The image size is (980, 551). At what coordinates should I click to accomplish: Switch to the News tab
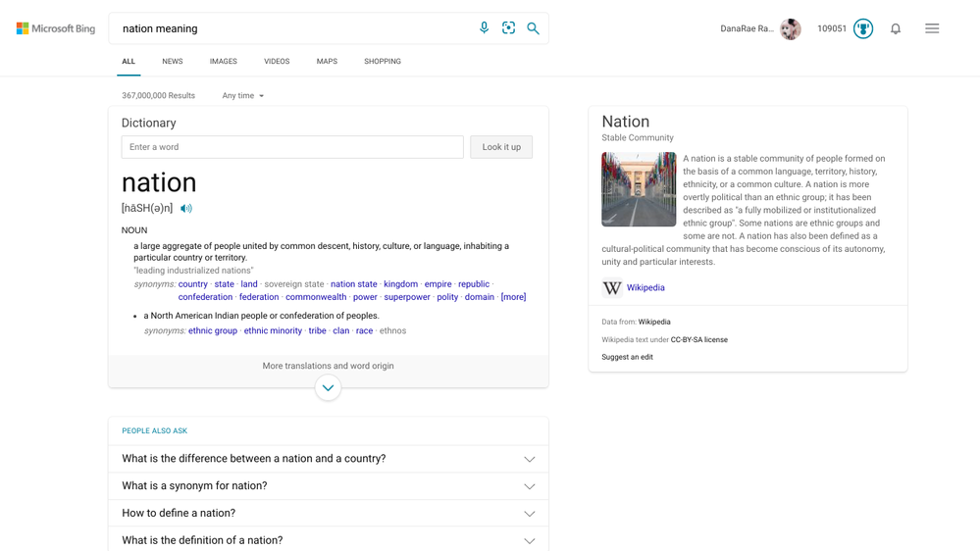click(173, 62)
